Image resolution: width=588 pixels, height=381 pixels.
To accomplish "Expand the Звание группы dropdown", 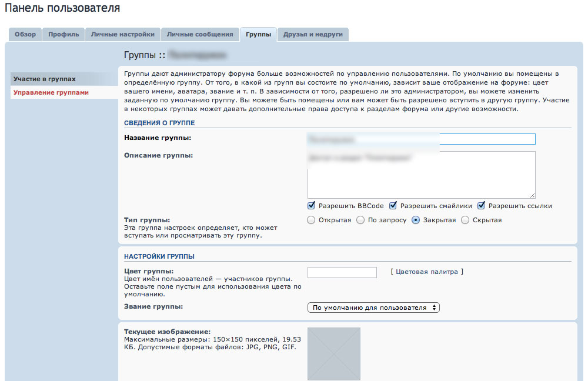I will (x=373, y=308).
